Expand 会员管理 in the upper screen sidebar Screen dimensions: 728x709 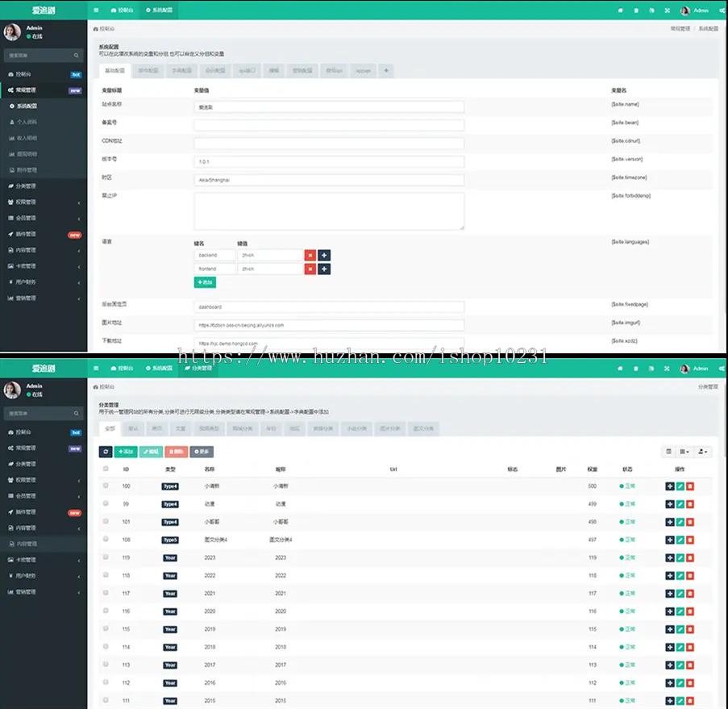(44, 218)
